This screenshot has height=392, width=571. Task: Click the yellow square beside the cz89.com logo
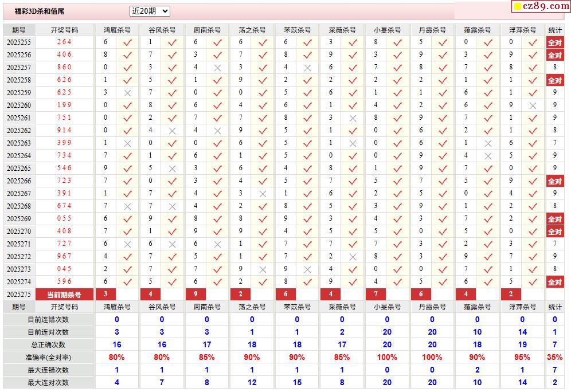pos(517,7)
